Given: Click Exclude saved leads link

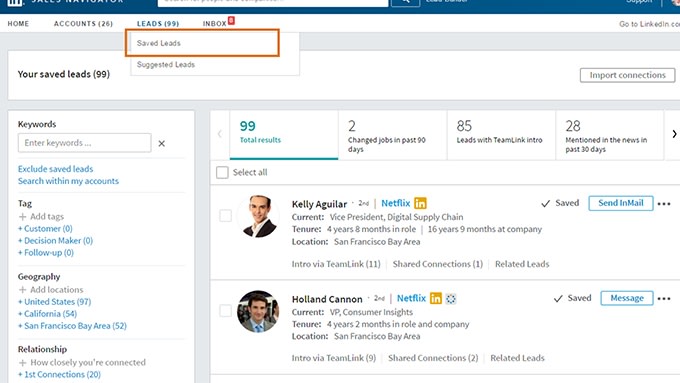Looking at the screenshot, I should coord(56,169).
